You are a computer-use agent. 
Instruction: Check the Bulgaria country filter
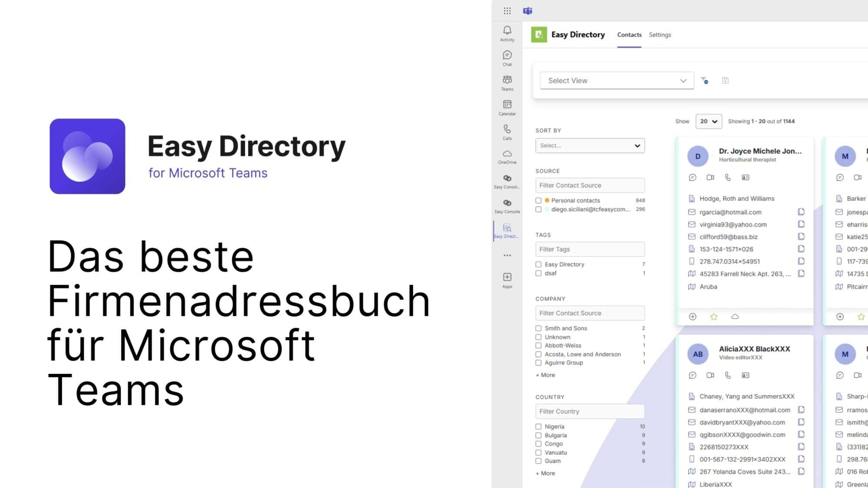pyautogui.click(x=538, y=435)
